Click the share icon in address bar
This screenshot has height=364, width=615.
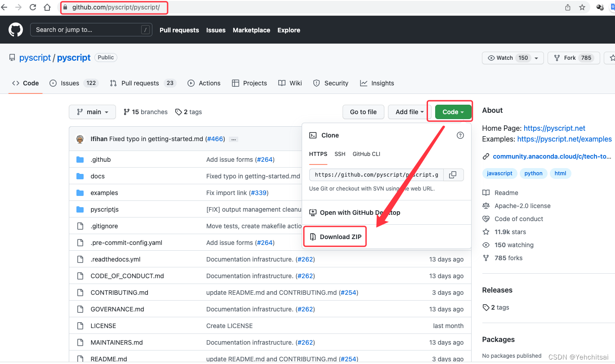pyautogui.click(x=568, y=7)
